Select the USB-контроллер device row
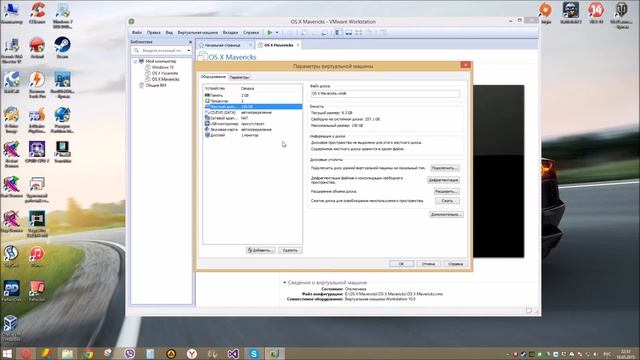Viewport: 640px width, 360px height. click(253, 124)
